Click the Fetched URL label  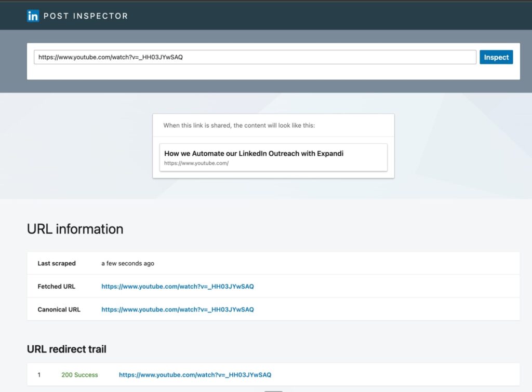56,286
